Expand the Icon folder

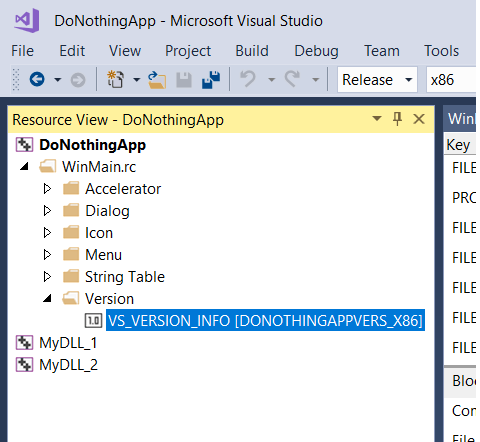click(47, 233)
